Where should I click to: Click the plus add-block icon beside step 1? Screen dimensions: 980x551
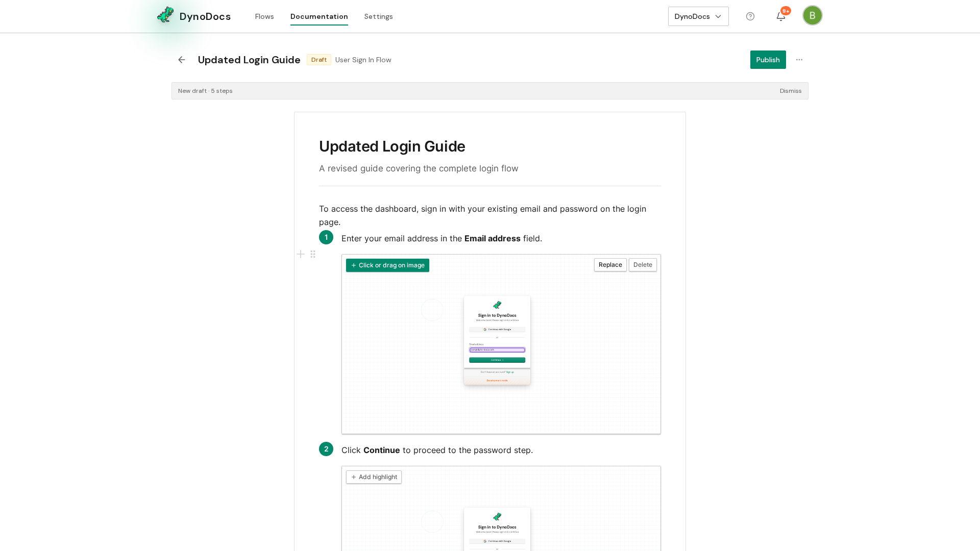301,254
